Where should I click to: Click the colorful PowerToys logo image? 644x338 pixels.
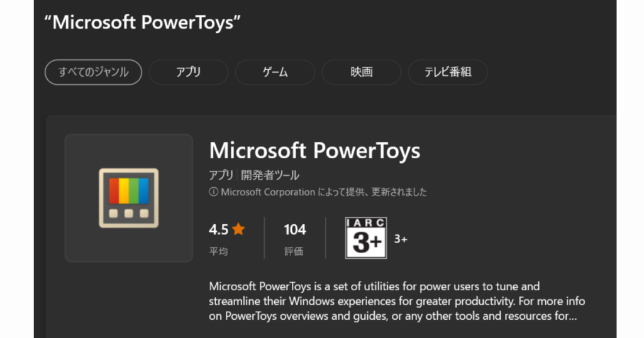click(128, 198)
